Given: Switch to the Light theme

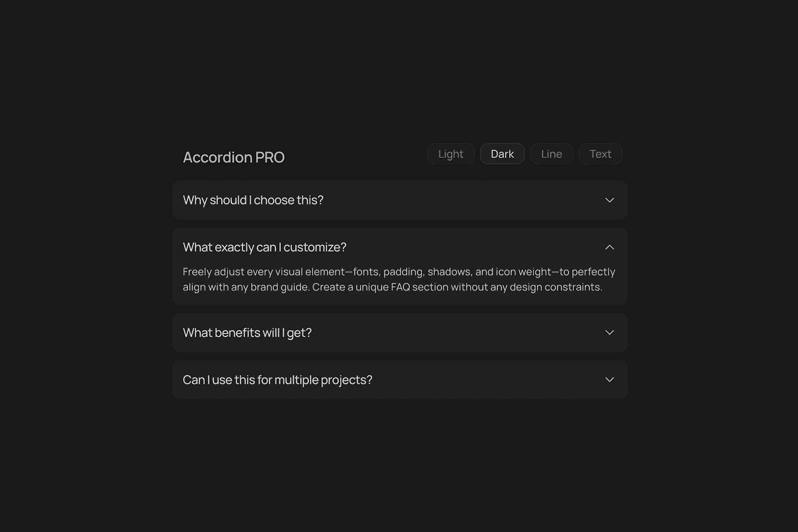Looking at the screenshot, I should click(x=451, y=154).
